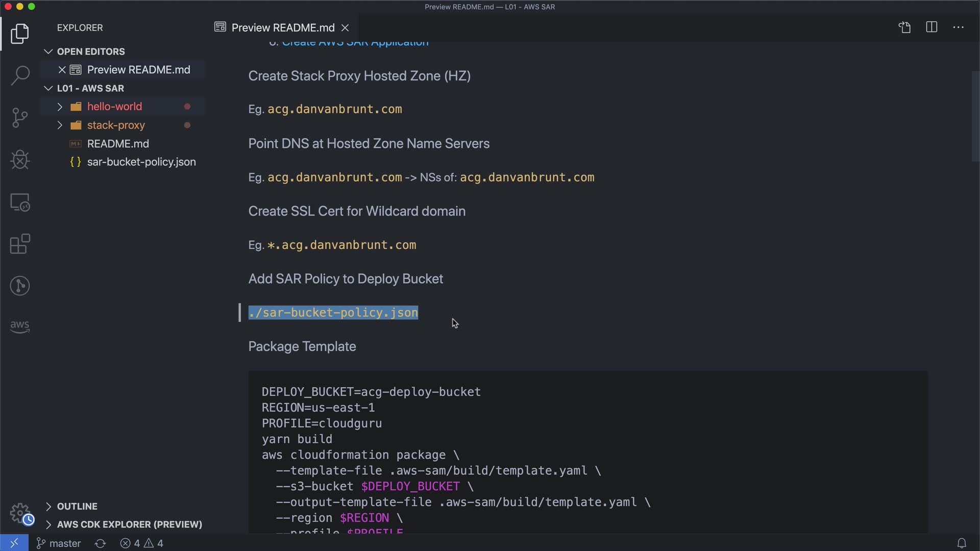Open the AWS Toolkit panel
The image size is (980, 551).
20,327
